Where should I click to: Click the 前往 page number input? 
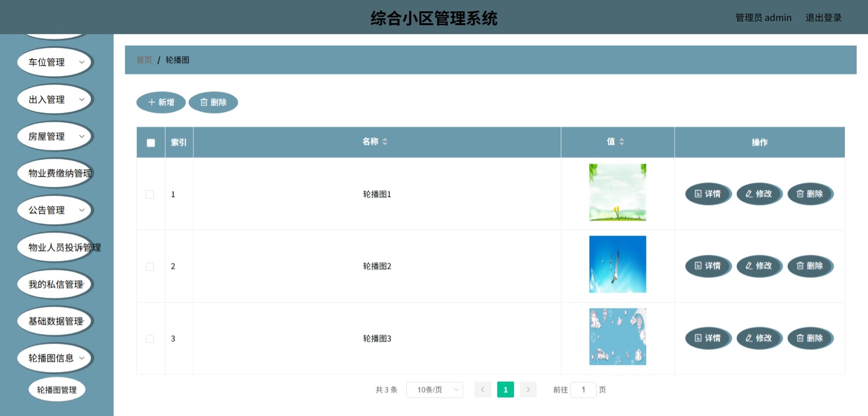[x=583, y=390]
